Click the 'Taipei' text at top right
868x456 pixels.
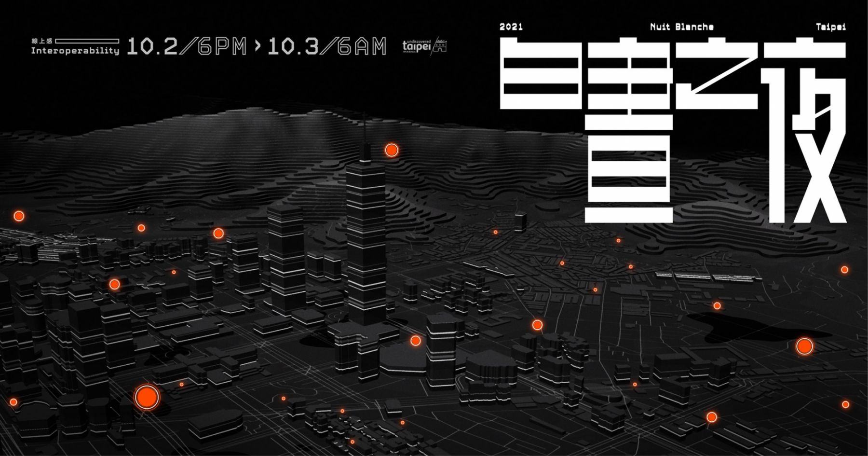click(831, 27)
